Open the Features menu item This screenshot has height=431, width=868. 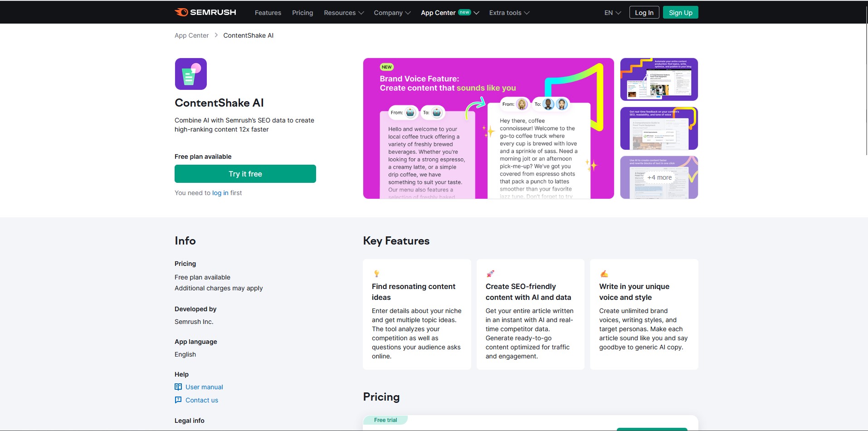(x=268, y=13)
